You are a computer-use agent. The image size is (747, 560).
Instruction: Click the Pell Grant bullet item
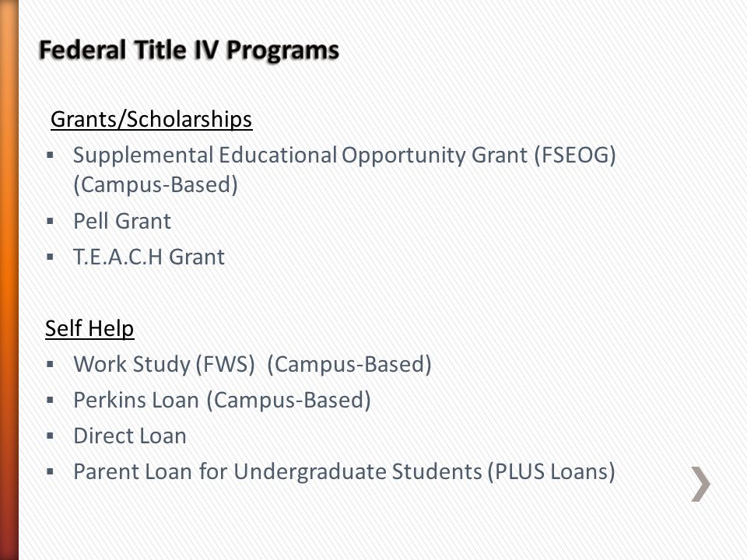point(122,221)
